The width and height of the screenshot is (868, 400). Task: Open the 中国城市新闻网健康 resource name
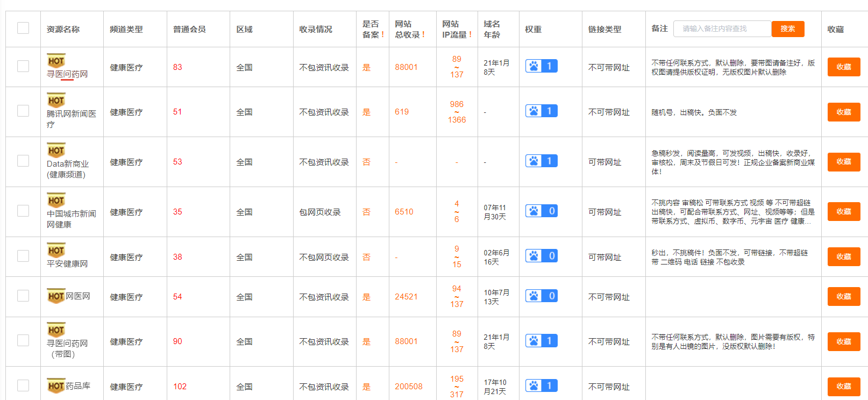[x=71, y=219]
